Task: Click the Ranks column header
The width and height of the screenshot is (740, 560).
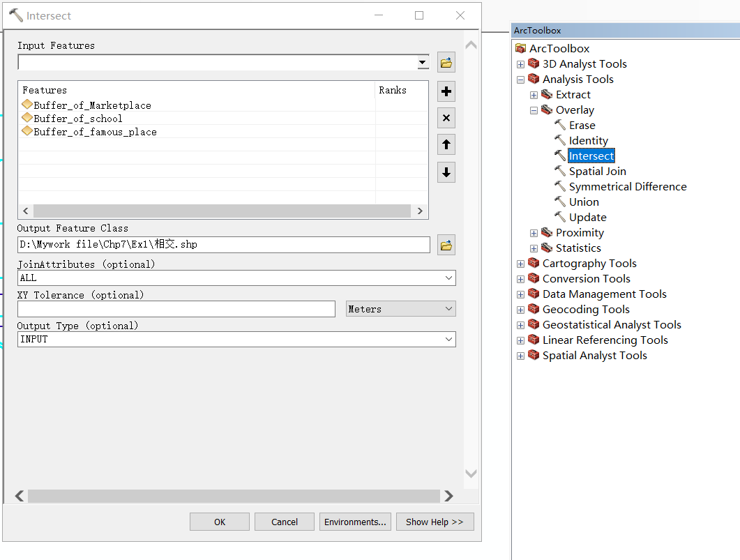Action: click(x=401, y=90)
